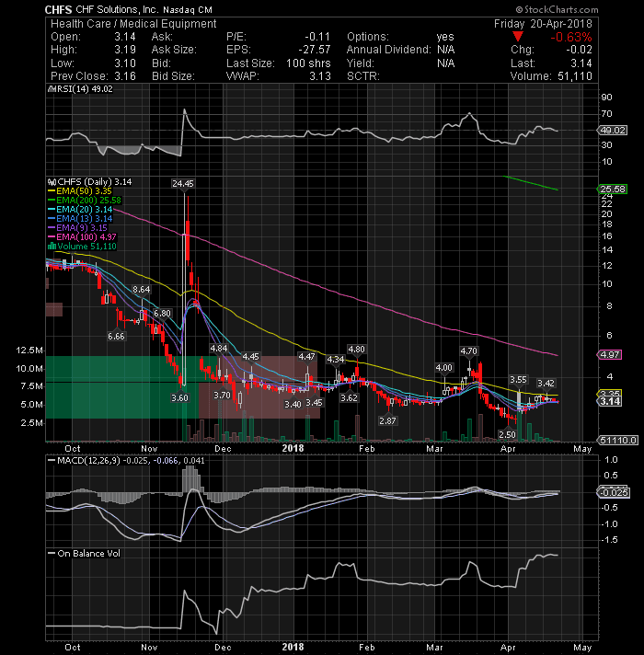This screenshot has height=655, width=644.
Task: Click the 4.70 price high label
Action: point(468,350)
